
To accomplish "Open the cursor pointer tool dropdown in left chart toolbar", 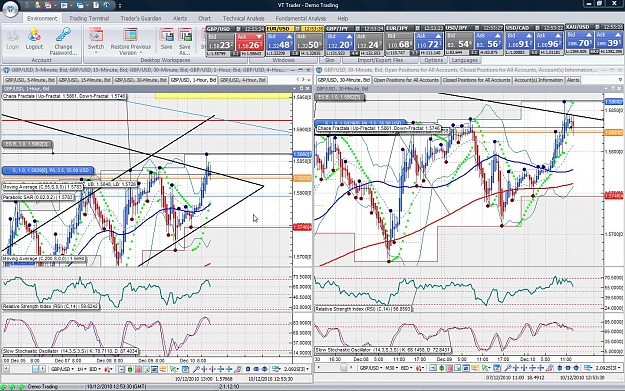I will [174, 369].
